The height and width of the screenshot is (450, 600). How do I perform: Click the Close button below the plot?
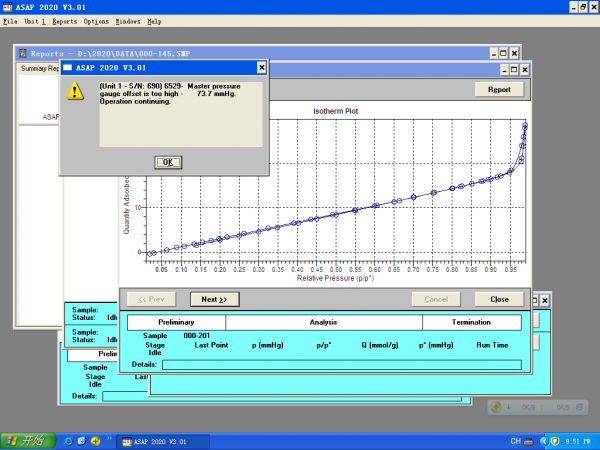tap(499, 299)
